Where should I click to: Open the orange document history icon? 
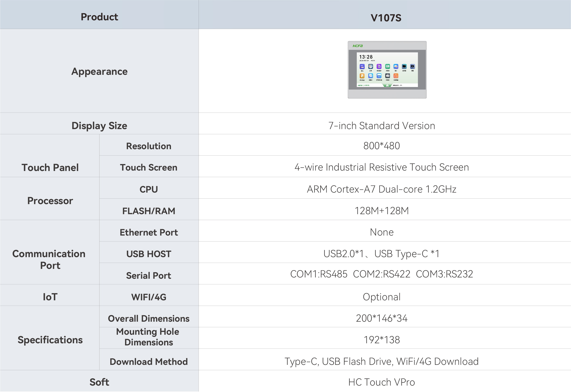coord(362,76)
